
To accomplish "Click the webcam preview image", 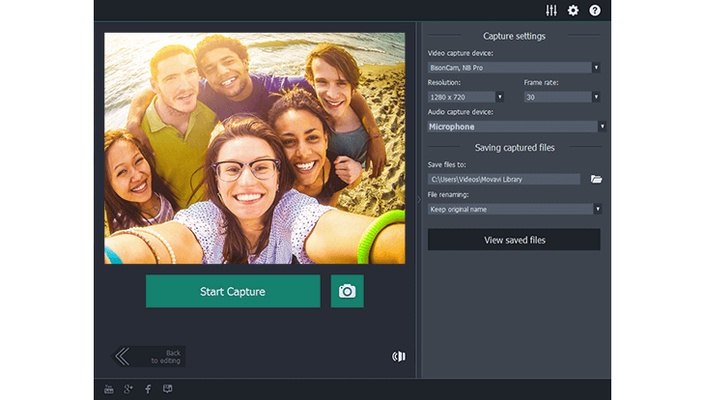I will tap(254, 148).
